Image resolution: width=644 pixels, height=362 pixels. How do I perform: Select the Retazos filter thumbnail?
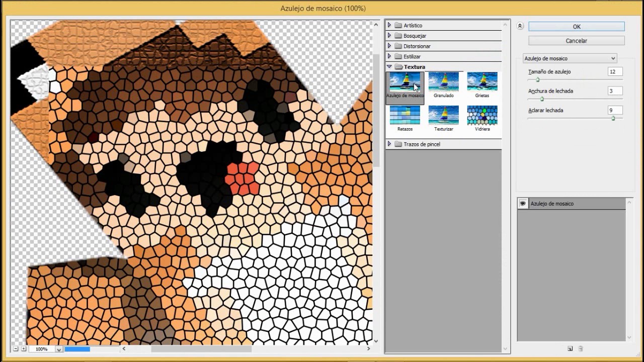pos(405,119)
